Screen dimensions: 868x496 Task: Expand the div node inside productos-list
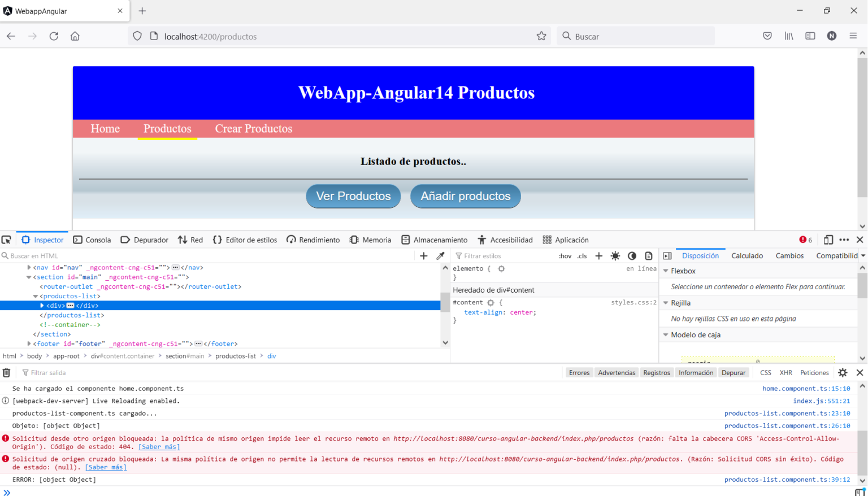click(x=43, y=305)
